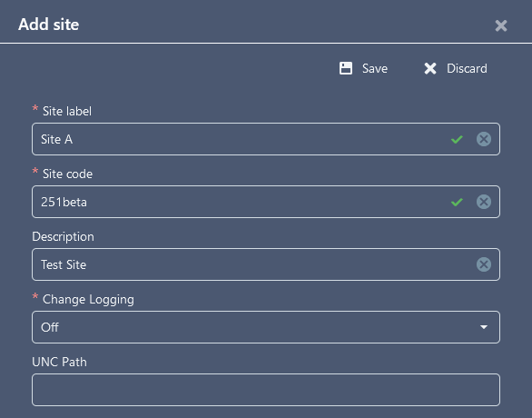Click the Add site dialog title
This screenshot has height=418, width=532.
coord(48,25)
